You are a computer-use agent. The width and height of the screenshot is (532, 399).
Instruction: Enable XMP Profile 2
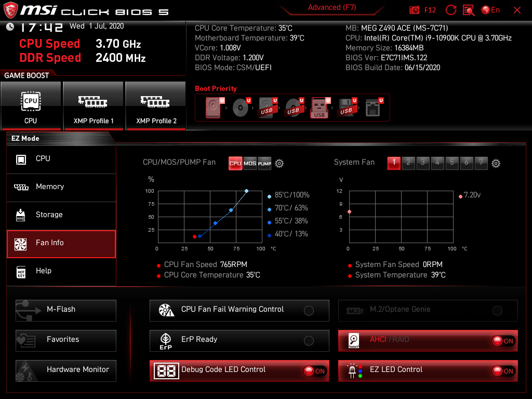[x=156, y=105]
